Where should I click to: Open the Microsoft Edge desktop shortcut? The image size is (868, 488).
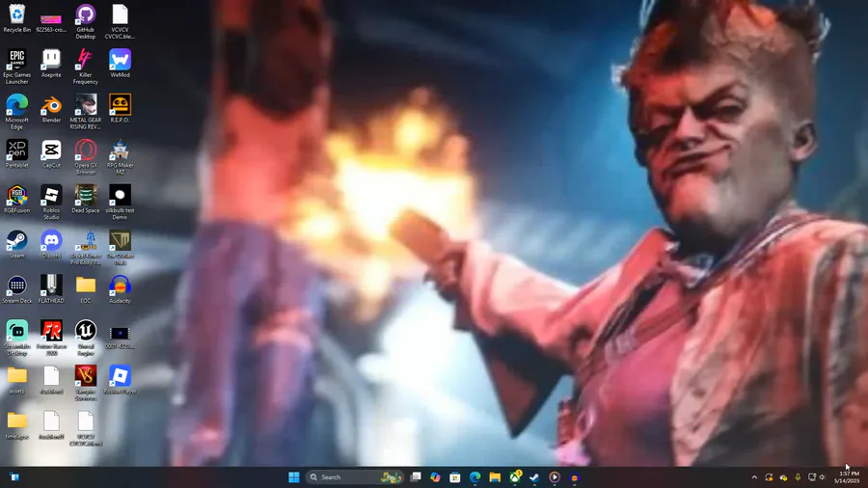point(16,112)
